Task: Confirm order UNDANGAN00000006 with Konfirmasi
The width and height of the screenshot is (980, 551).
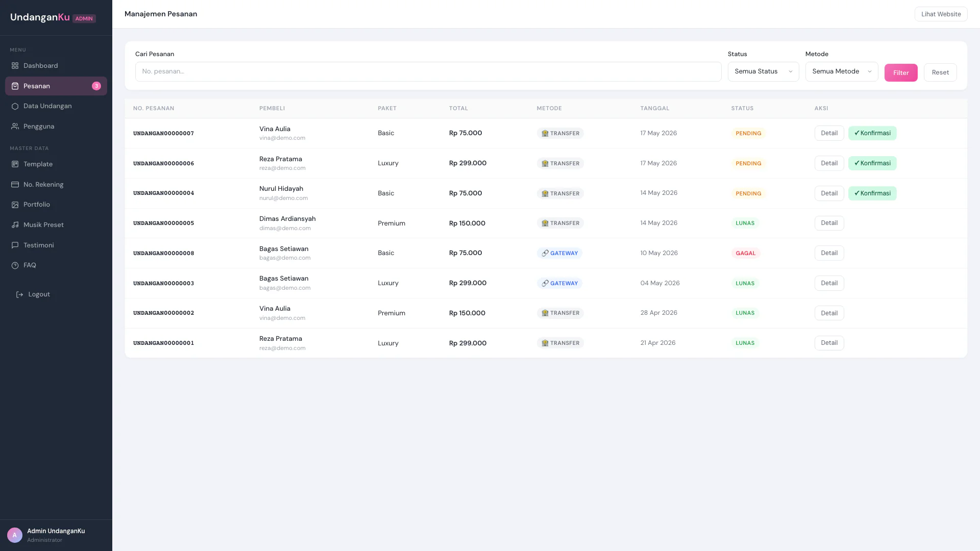Action: click(x=872, y=163)
